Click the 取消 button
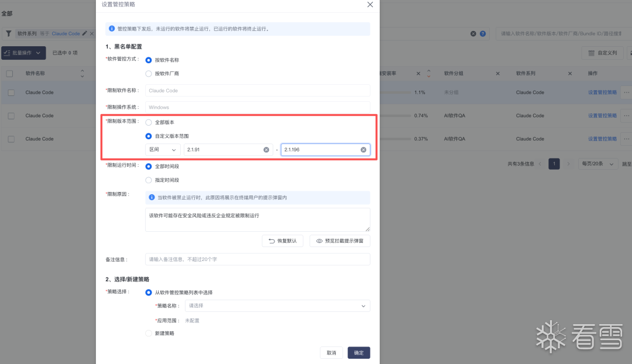Screen dimensions: 632x364 (x=331, y=353)
